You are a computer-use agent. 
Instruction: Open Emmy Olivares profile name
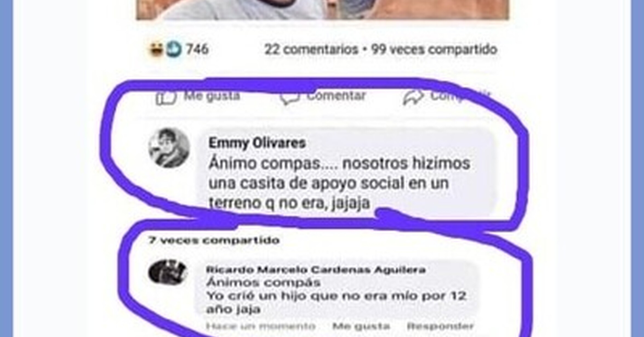(x=257, y=143)
